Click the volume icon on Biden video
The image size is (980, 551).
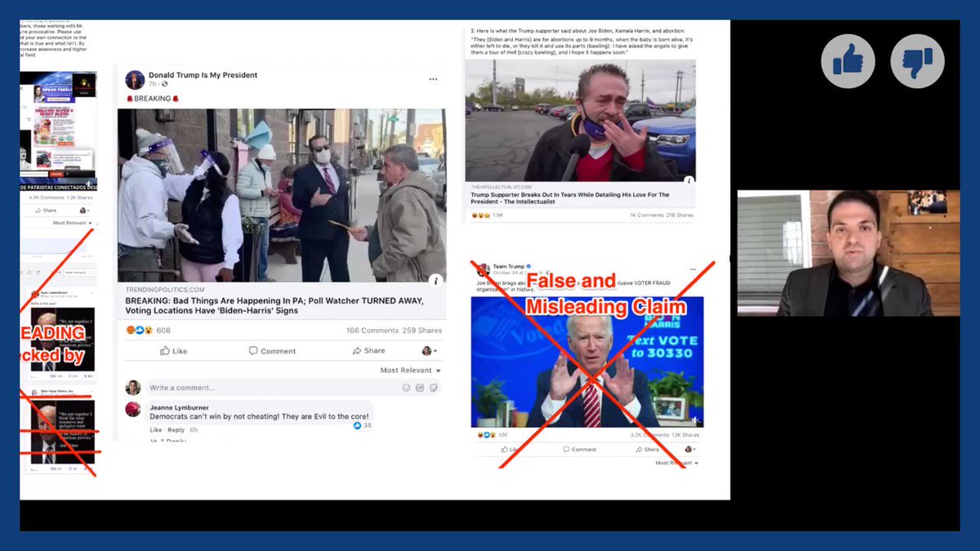coord(695,420)
